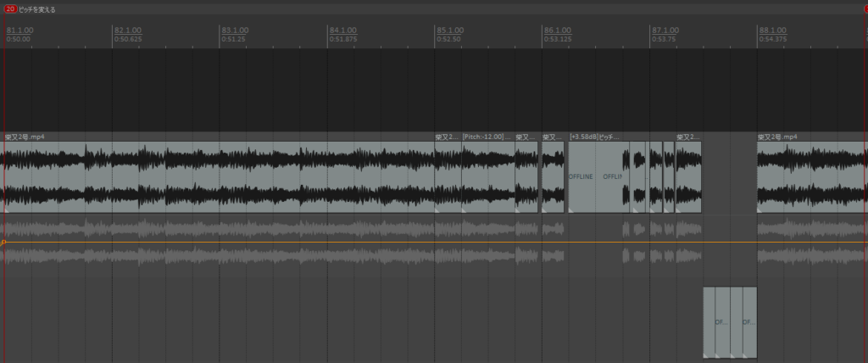Set cursor at ruler mark 84.1.00
This screenshot has width=868, height=363.
click(x=342, y=31)
